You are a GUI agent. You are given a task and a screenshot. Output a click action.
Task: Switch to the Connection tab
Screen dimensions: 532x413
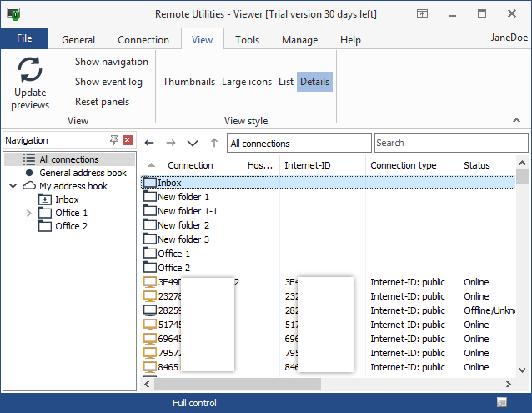(143, 40)
